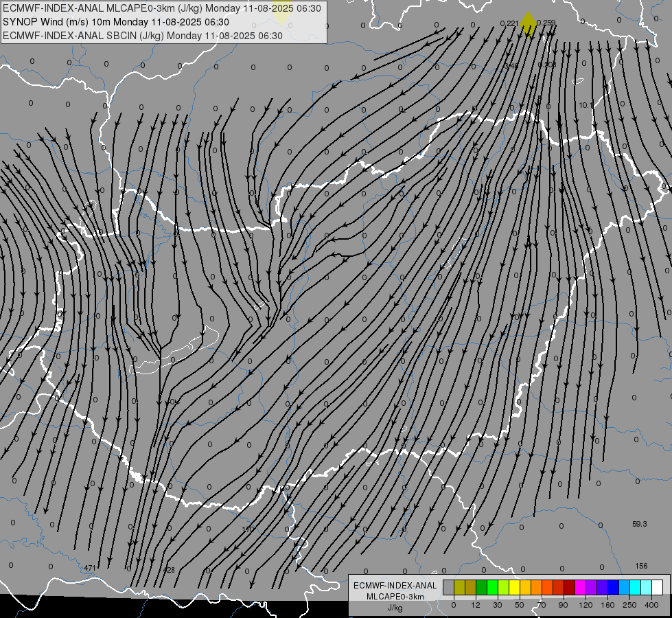The height and width of the screenshot is (618, 672).
Task: Select the 10.1 value on the map
Action: pyautogui.click(x=586, y=105)
